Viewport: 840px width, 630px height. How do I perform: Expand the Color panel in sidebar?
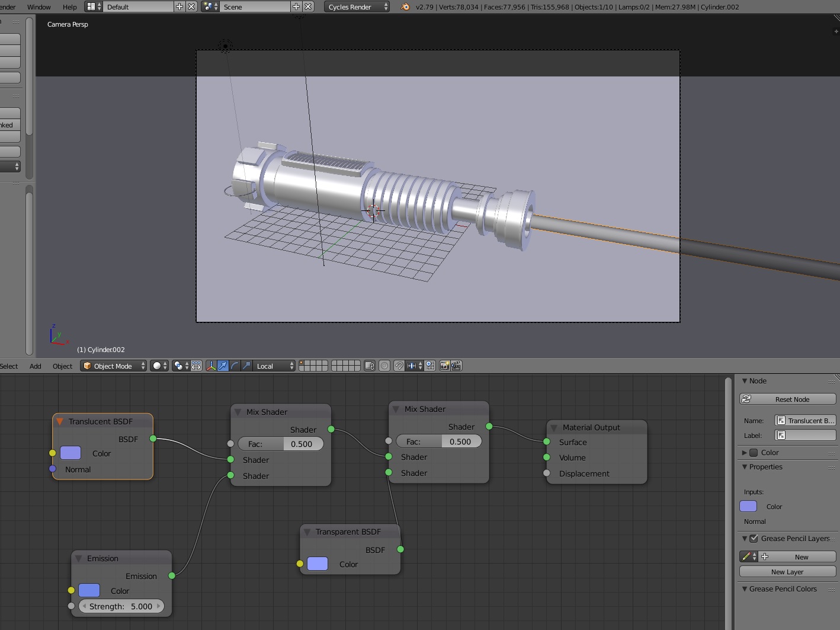tap(745, 452)
